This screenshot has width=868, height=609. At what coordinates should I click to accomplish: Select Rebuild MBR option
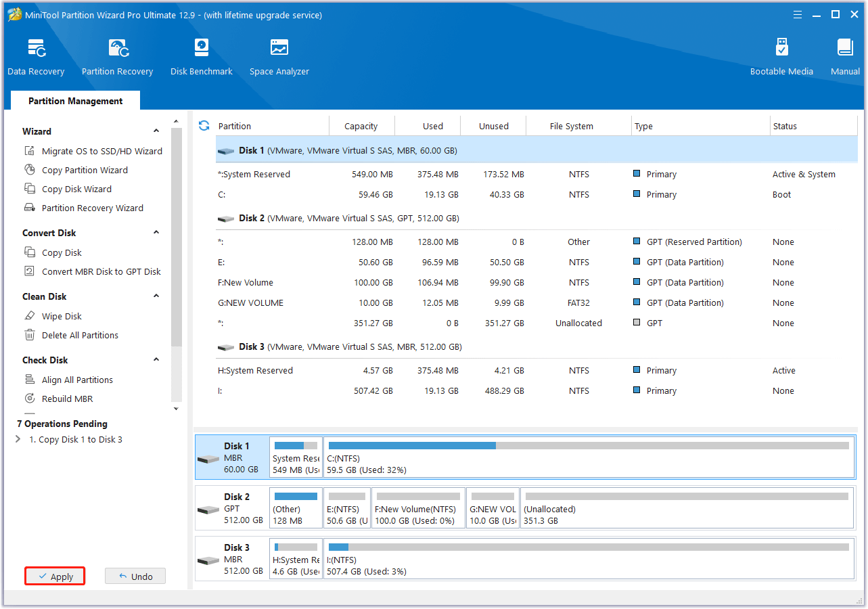[59, 399]
